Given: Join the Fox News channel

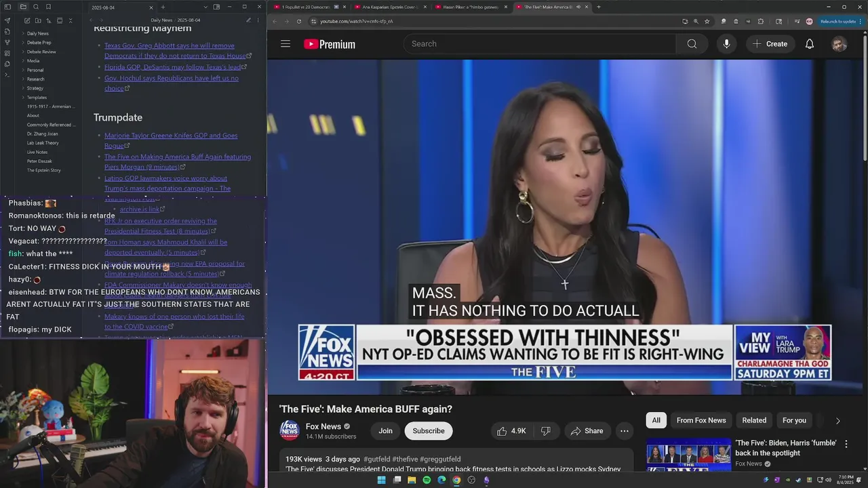Looking at the screenshot, I should [x=385, y=431].
